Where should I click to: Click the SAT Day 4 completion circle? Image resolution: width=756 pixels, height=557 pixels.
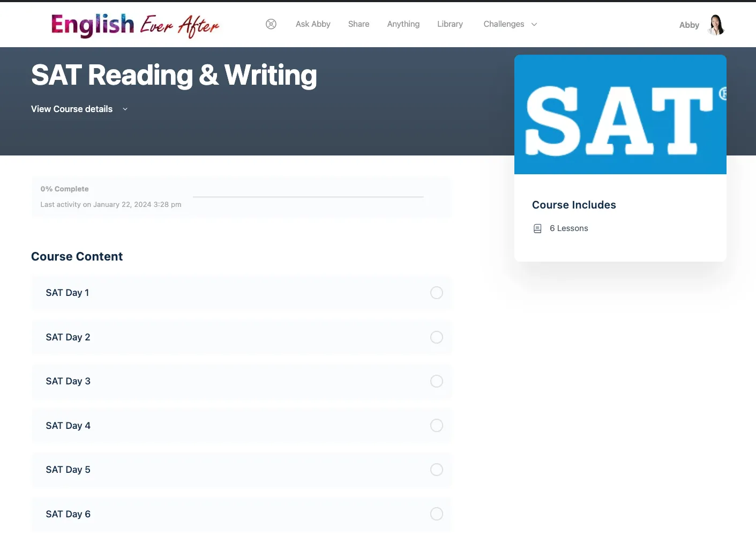[x=437, y=426]
